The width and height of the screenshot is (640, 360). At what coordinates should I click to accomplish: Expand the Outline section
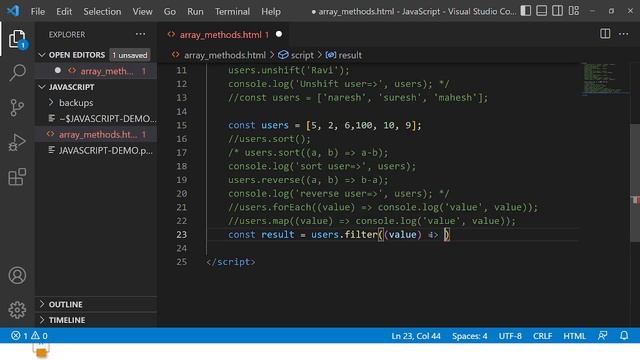tap(96, 304)
